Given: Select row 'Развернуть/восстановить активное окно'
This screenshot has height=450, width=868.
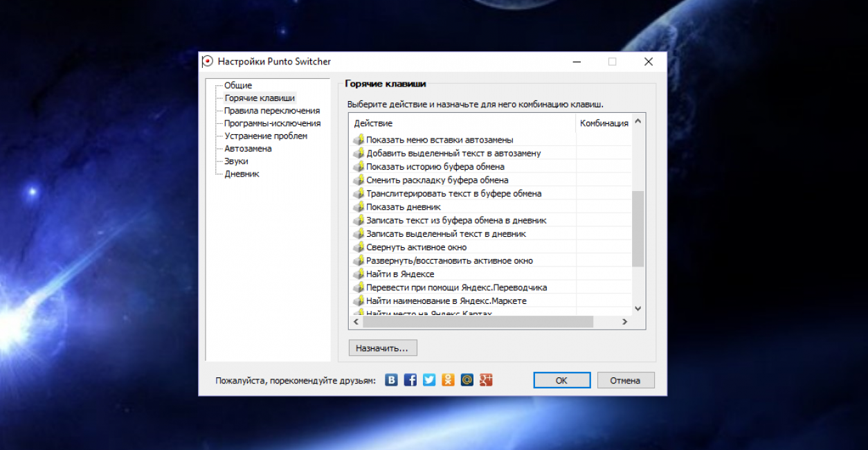Looking at the screenshot, I should click(x=490, y=261).
